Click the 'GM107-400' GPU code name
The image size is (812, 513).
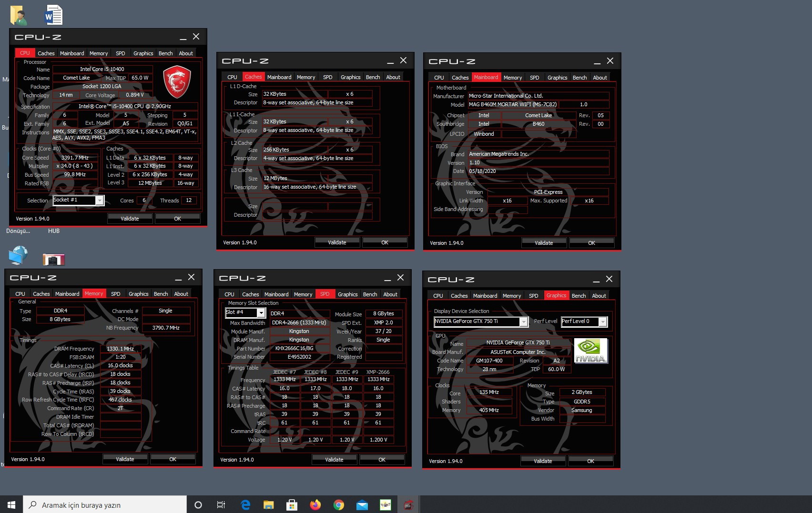[x=489, y=361]
